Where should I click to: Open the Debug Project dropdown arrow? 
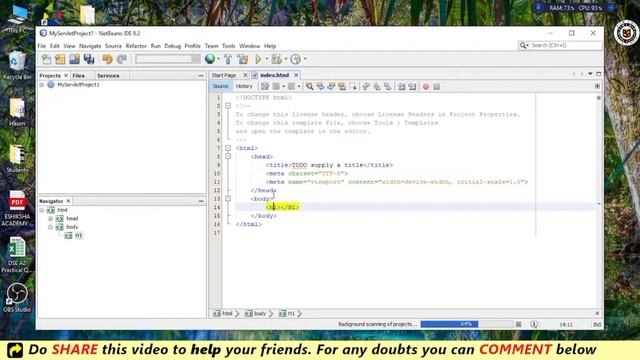286,60
